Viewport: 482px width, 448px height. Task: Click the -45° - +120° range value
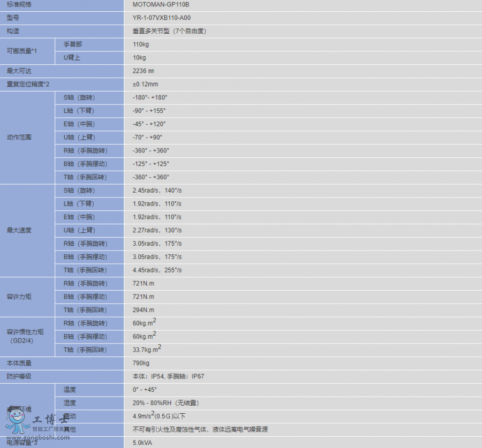coord(149,124)
